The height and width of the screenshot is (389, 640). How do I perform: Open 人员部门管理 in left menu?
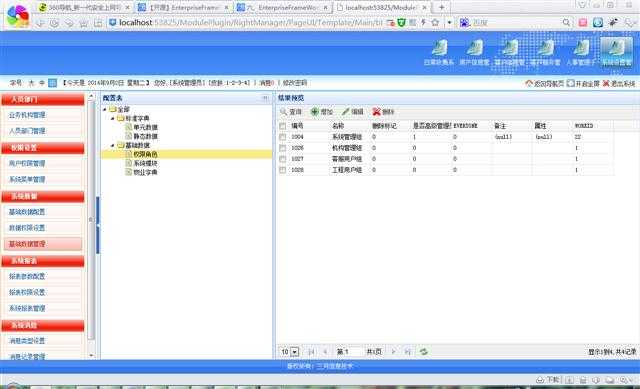(27, 131)
